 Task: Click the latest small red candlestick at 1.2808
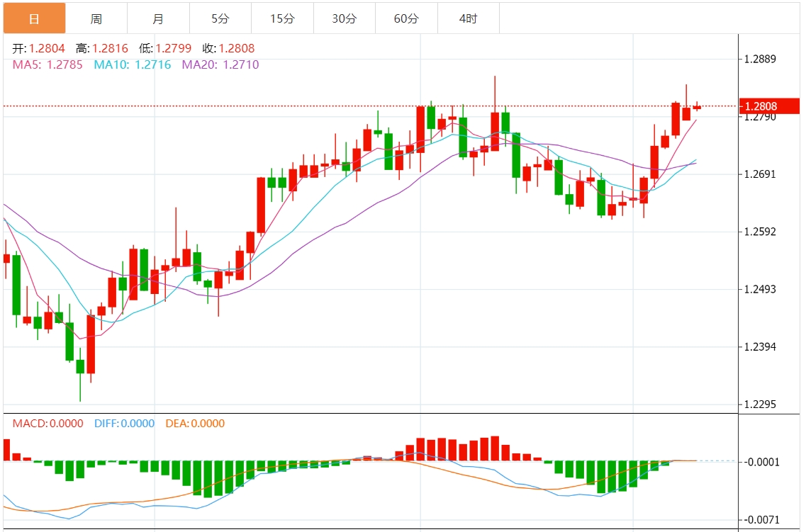point(697,108)
